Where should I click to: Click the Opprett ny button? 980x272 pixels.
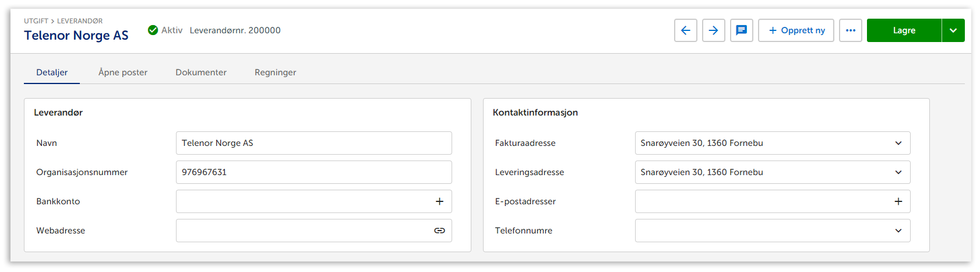[796, 30]
